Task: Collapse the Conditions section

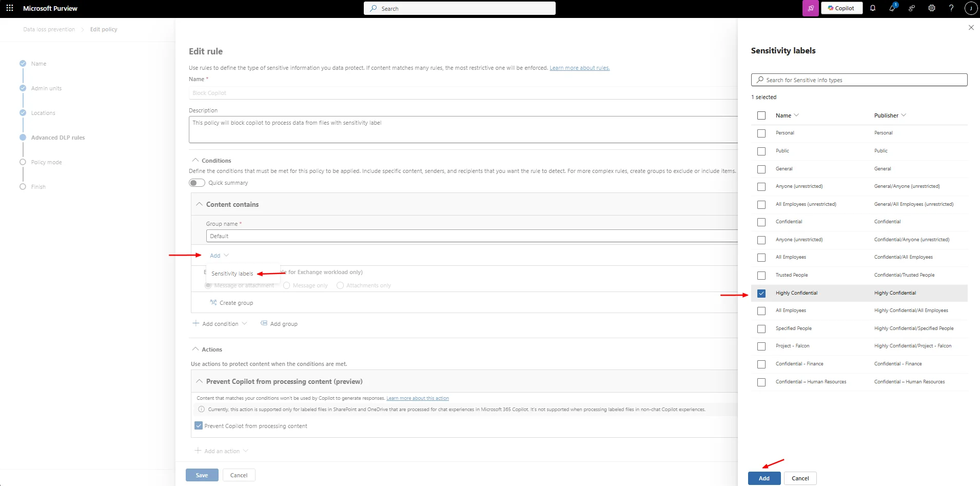Action: click(x=195, y=160)
